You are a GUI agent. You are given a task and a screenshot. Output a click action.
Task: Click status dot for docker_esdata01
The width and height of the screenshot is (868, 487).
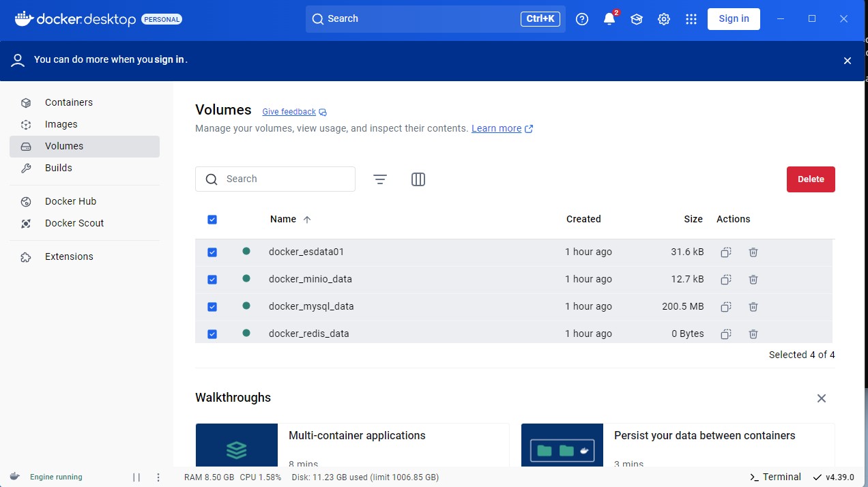coord(246,251)
